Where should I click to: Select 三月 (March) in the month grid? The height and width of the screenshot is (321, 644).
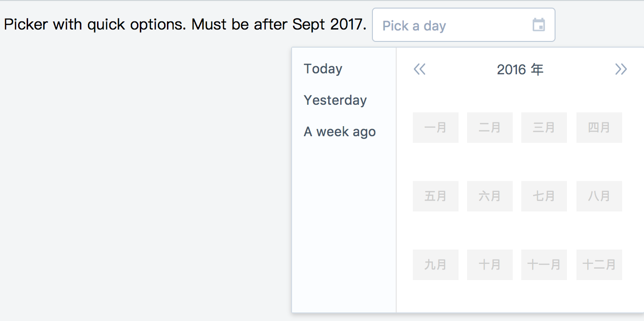pyautogui.click(x=544, y=127)
